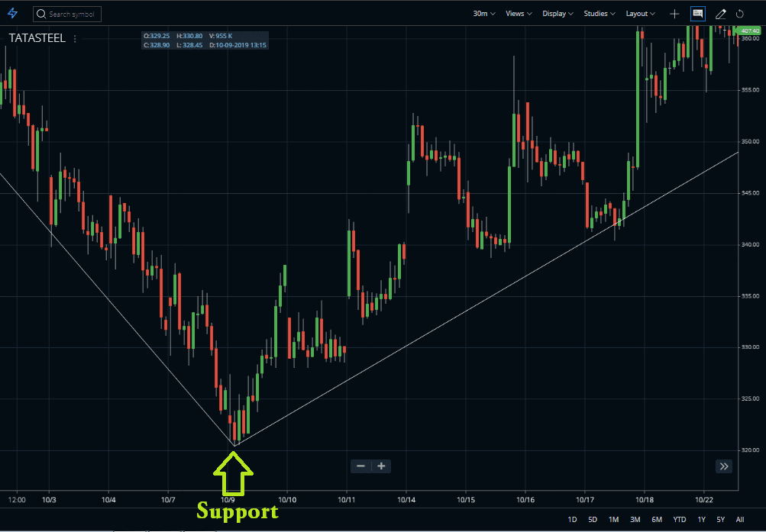Click the 10/22 date axis label
Image resolution: width=766 pixels, height=532 pixels.
coord(704,500)
